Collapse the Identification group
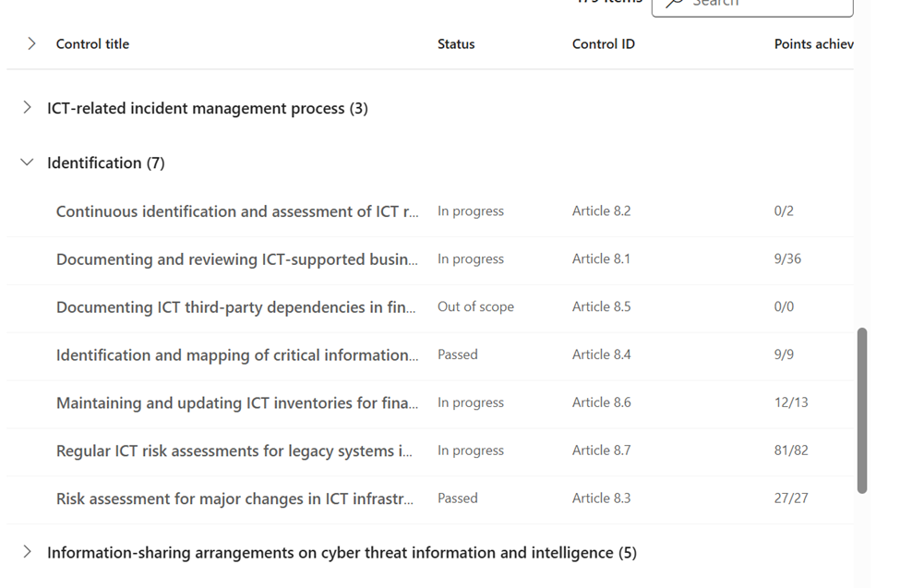Image resolution: width=900 pixels, height=588 pixels. click(x=27, y=162)
